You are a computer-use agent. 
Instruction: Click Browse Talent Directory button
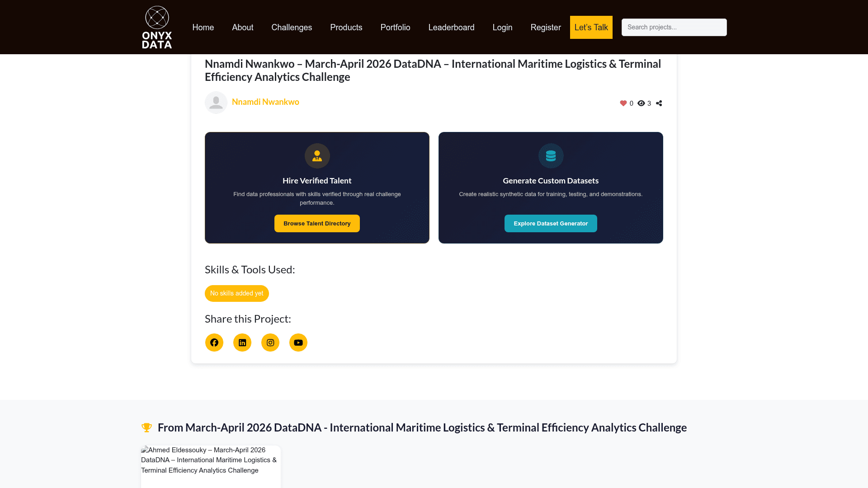[x=317, y=223]
